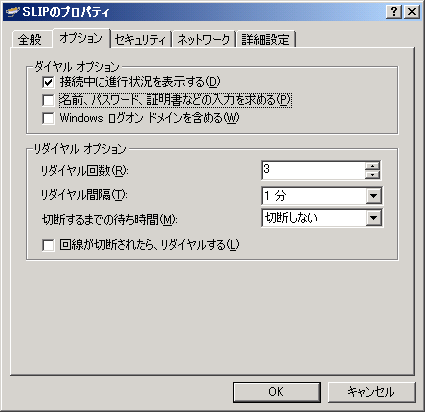Confirm settings with the OK button
The width and height of the screenshot is (425, 412).
click(277, 392)
